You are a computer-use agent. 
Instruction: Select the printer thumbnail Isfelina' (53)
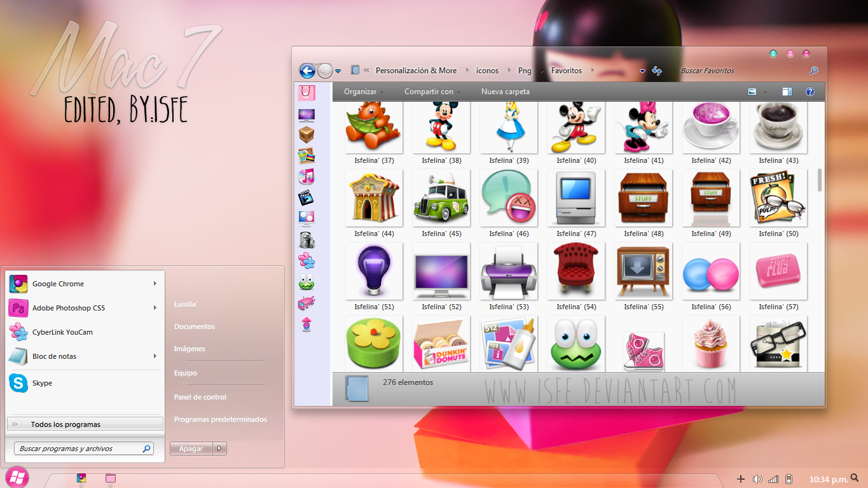point(509,271)
